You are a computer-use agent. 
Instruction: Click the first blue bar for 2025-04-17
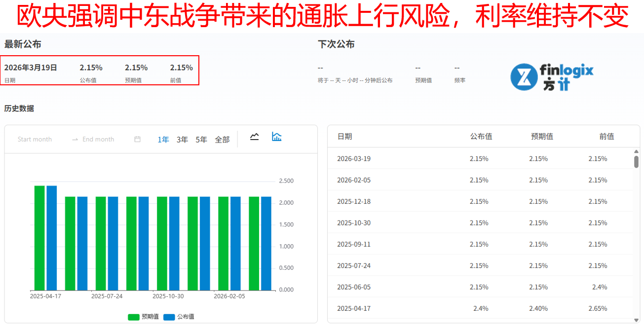(x=52, y=238)
